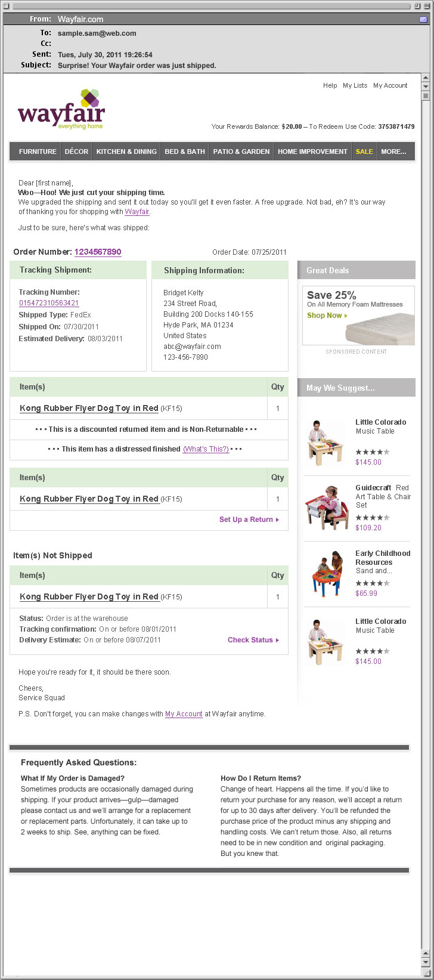Click the envelope icon in the From bar
The height and width of the screenshot is (980, 434).
pyautogui.click(x=423, y=20)
